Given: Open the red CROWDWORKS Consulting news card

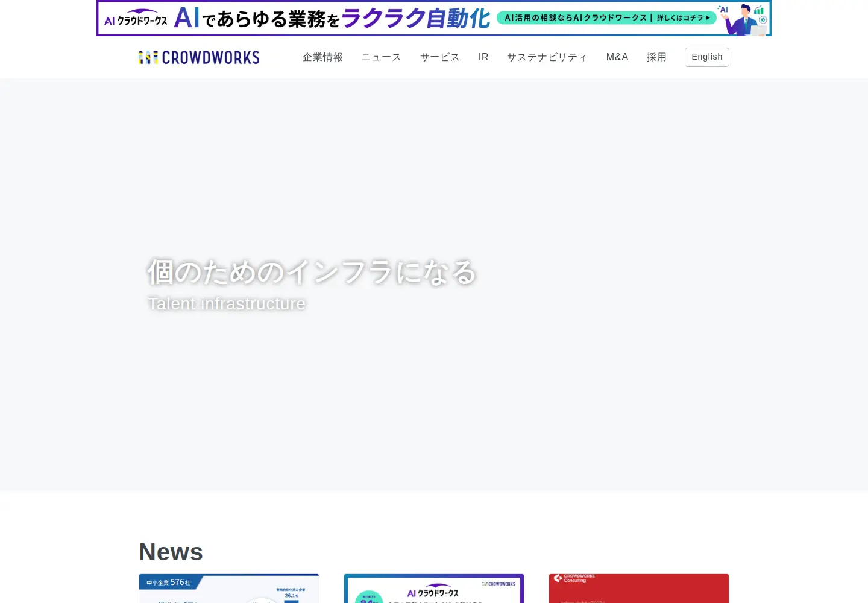Looking at the screenshot, I should (x=639, y=589).
